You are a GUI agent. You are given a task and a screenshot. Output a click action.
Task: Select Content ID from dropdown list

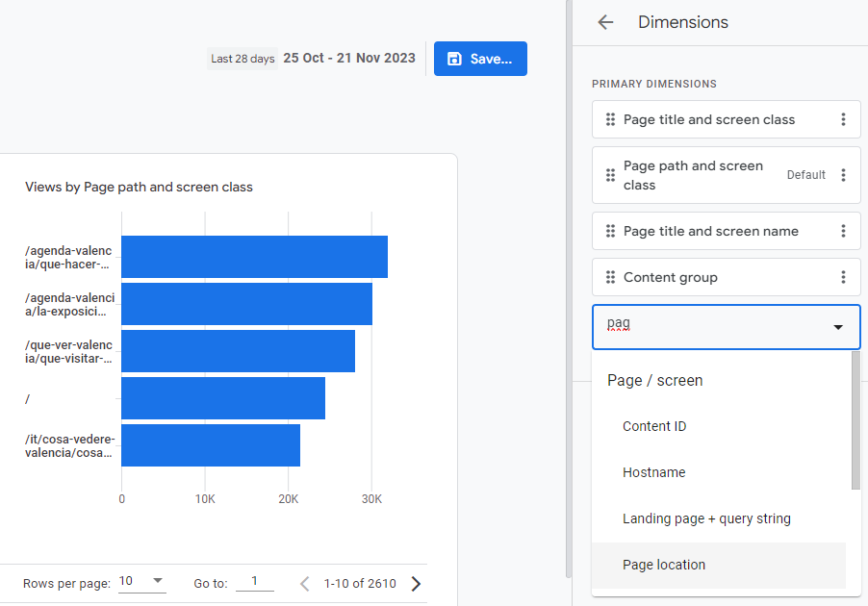coord(654,426)
